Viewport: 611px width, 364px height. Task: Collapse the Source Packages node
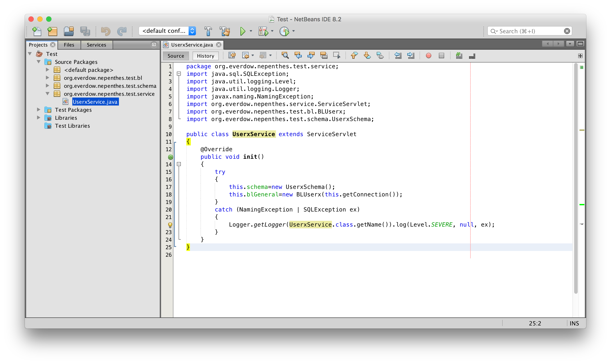click(x=39, y=62)
